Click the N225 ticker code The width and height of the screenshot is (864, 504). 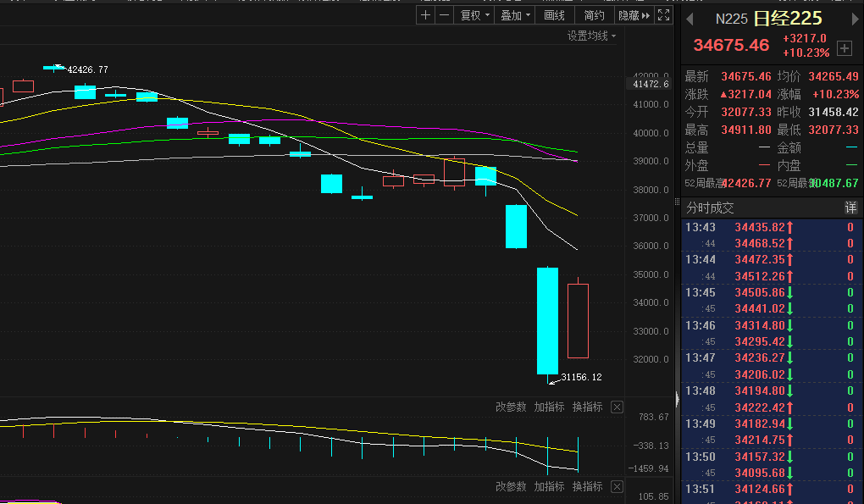point(731,19)
